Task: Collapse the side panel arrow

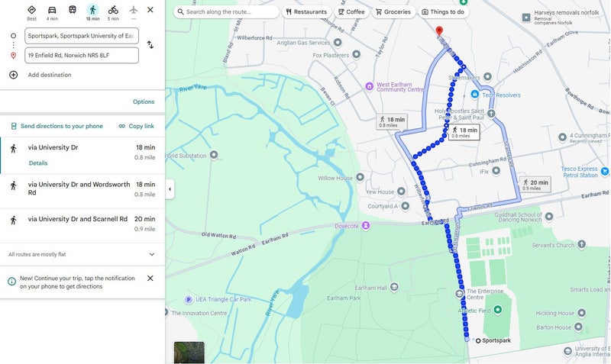Action: tap(170, 189)
